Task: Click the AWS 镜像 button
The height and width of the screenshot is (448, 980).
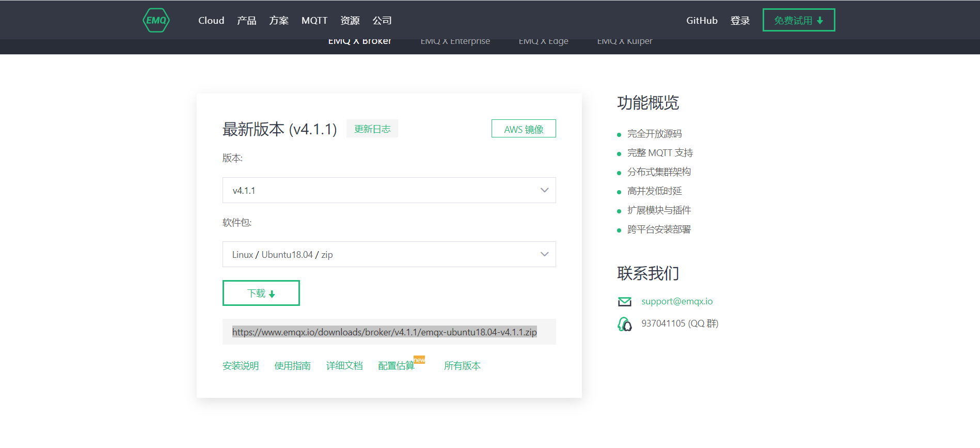Action: click(524, 129)
